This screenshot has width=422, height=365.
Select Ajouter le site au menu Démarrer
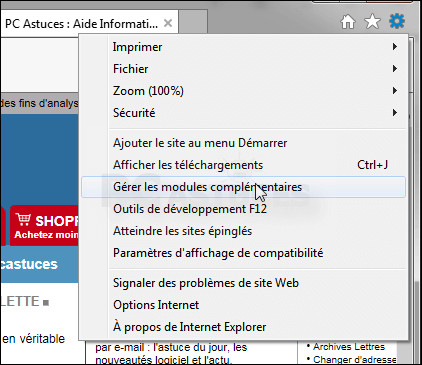click(243, 143)
